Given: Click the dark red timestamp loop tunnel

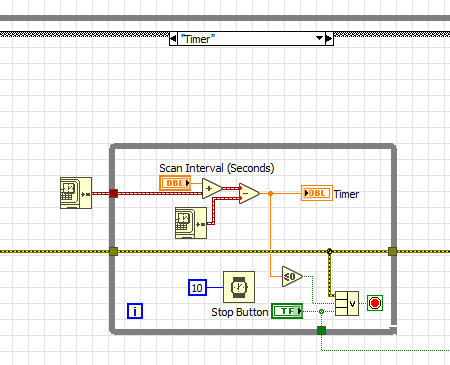Looking at the screenshot, I should [x=114, y=193].
